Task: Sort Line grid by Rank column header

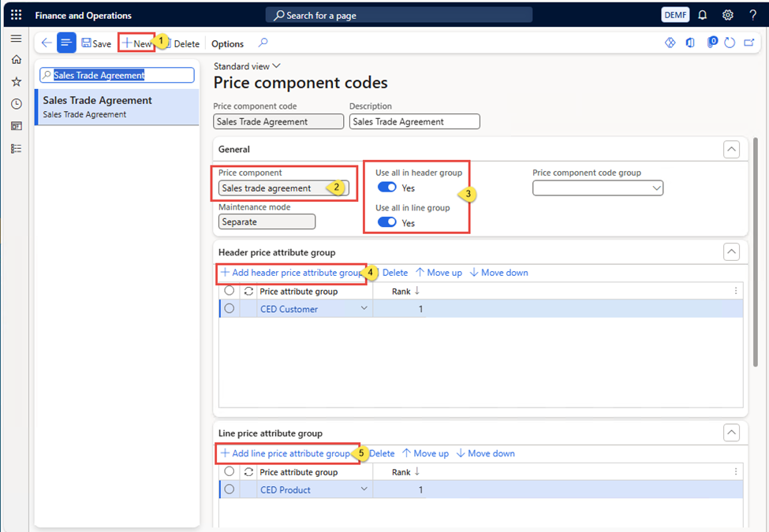Action: 405,472
